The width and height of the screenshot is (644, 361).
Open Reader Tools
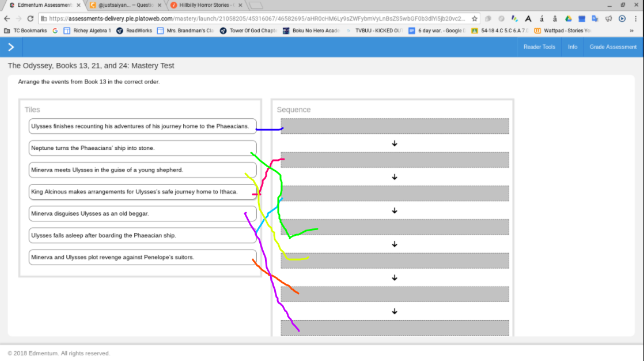(x=539, y=47)
